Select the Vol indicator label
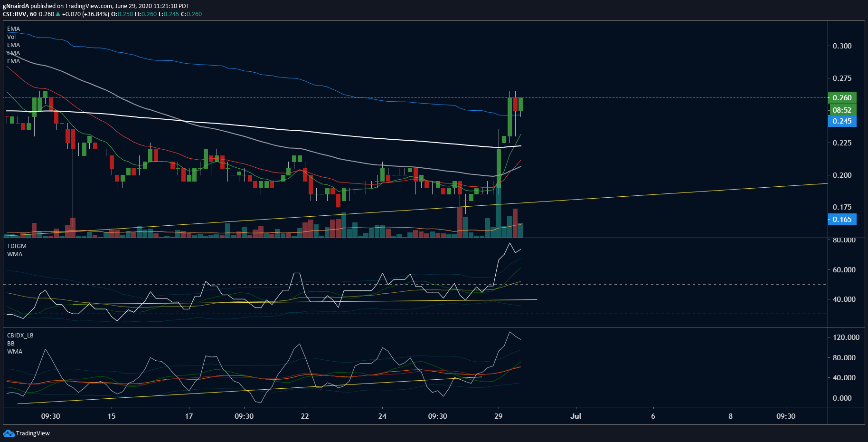 point(11,37)
